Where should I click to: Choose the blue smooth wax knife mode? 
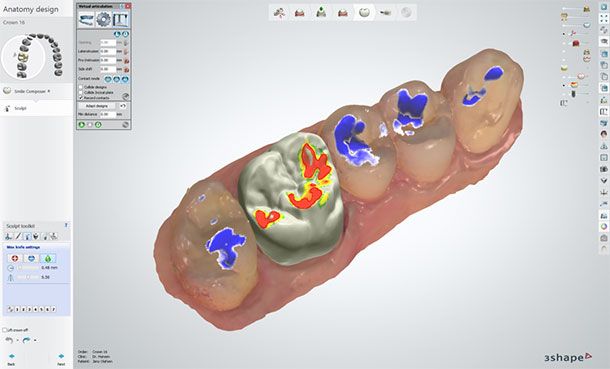click(x=31, y=259)
